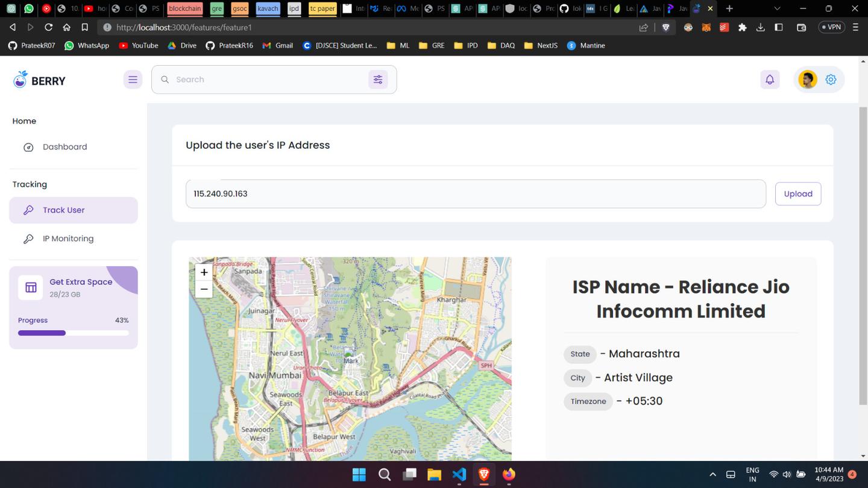Viewport: 868px width, 488px height.
Task: Expand the tab search dropdown arrow
Action: coord(777,8)
